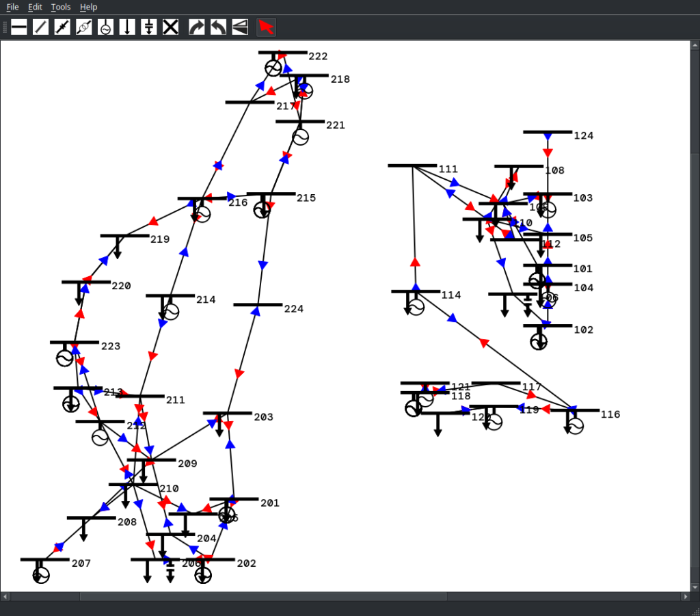Select bus label 209
This screenshot has height=616, width=700.
point(187,464)
